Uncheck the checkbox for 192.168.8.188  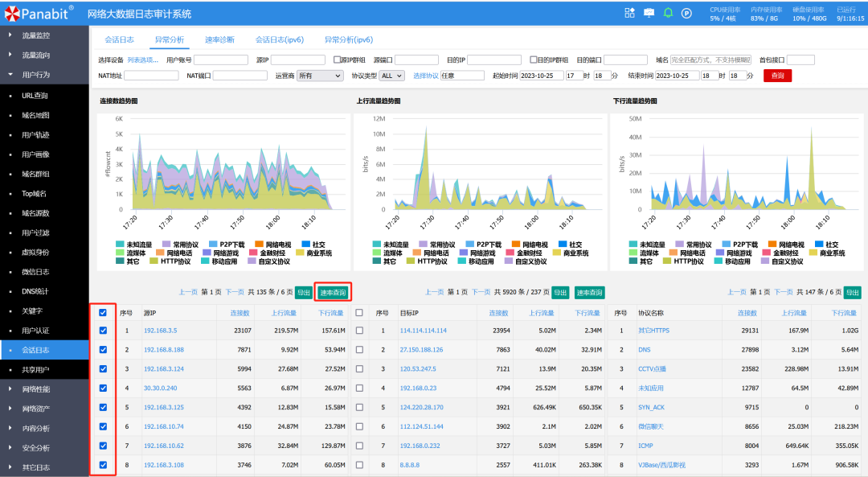[x=103, y=350]
